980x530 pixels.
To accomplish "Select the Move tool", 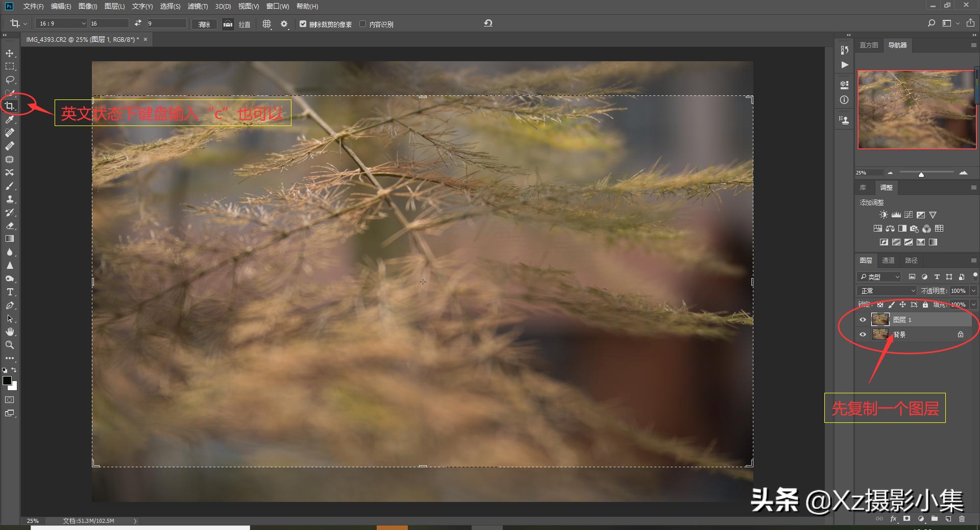I will [10, 53].
